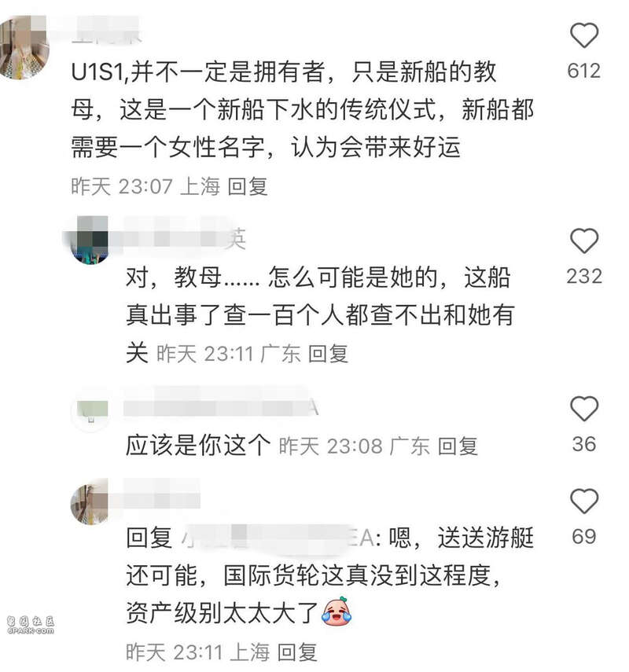Select the U1S1 comment text
The width and height of the screenshot is (629, 672).
pyautogui.click(x=302, y=110)
